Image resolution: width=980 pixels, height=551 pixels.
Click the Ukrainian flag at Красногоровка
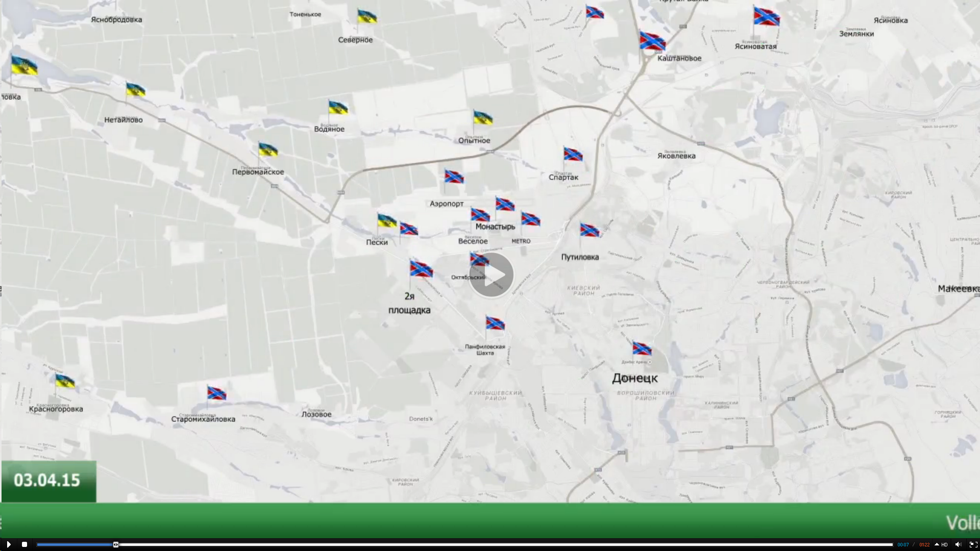[65, 381]
